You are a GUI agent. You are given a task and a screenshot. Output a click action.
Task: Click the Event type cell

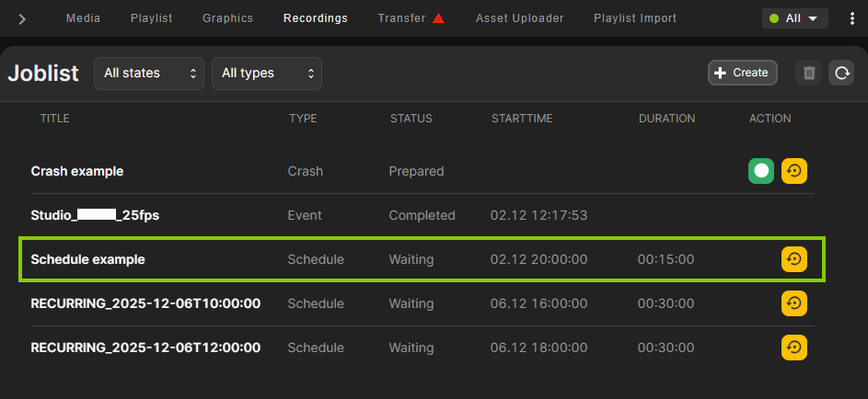(305, 215)
